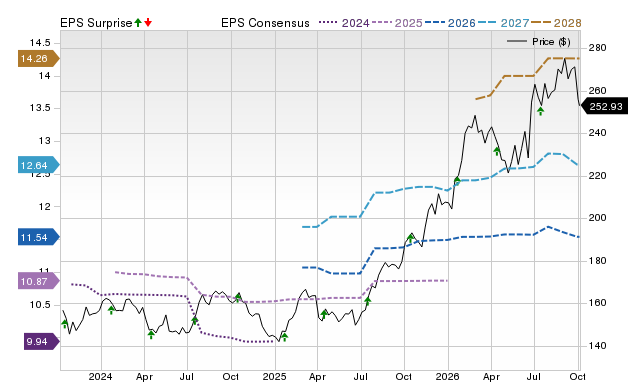Click the green up arrow in EPS Surprise legend
Viewport: 640px width, 382px height.
click(138, 22)
